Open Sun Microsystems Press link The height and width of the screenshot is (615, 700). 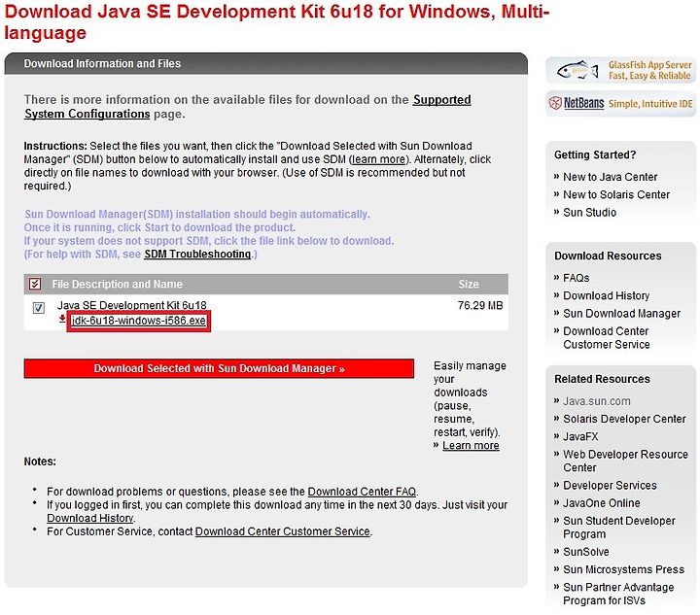click(x=623, y=569)
